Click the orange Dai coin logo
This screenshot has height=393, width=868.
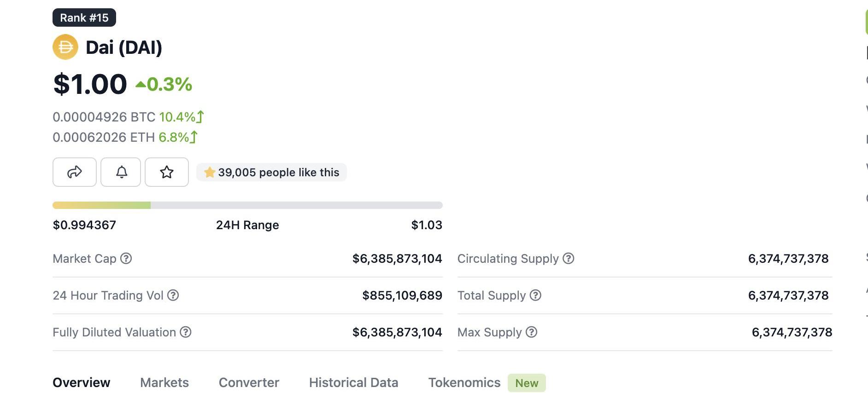point(65,47)
